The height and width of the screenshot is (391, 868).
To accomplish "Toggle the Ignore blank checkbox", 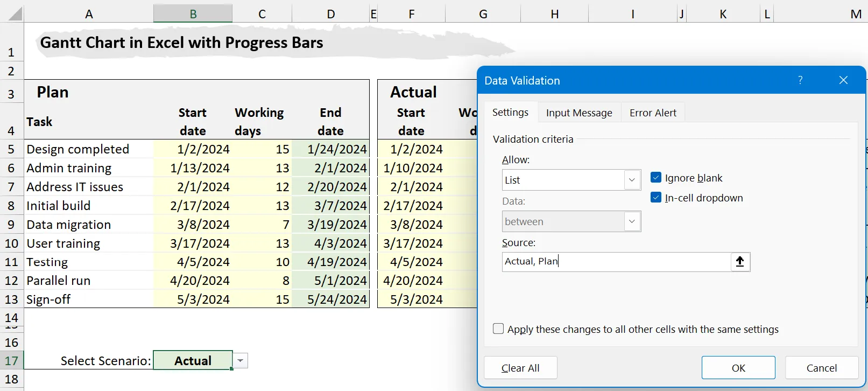I will (x=655, y=178).
